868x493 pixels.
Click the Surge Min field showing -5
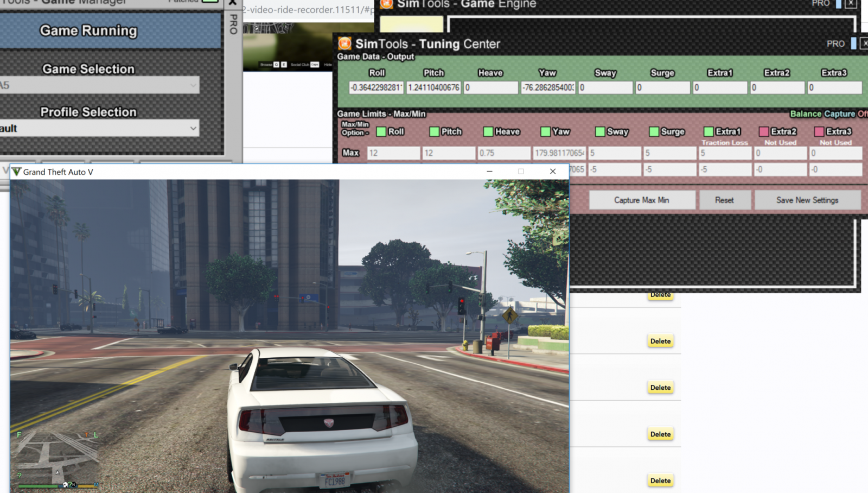(671, 169)
